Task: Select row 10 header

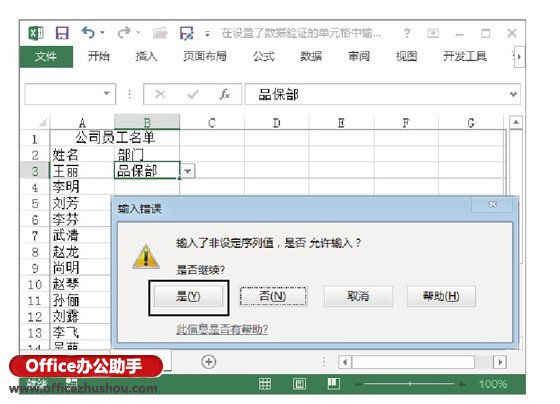Action: click(x=35, y=284)
